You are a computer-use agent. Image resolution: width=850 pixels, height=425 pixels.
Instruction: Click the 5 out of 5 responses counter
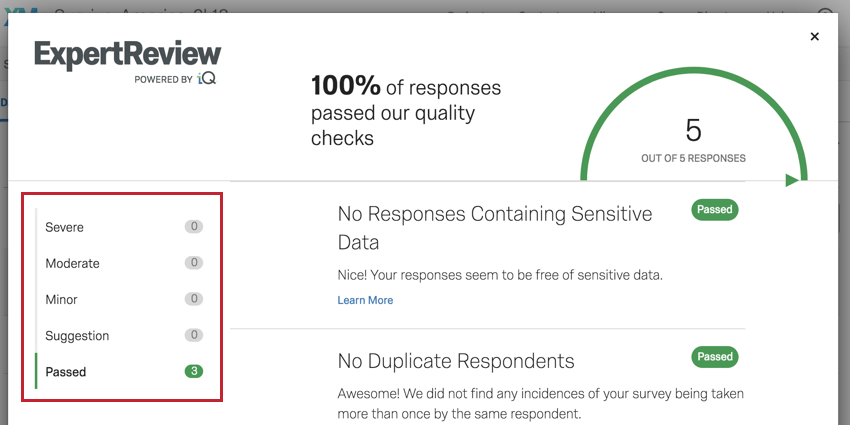coord(693,140)
